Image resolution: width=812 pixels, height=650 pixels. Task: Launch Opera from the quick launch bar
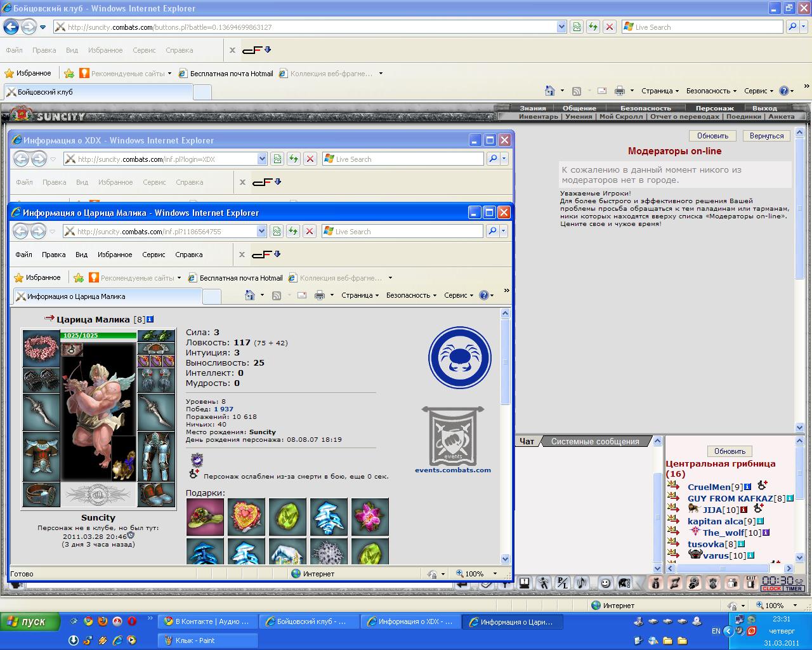132,621
